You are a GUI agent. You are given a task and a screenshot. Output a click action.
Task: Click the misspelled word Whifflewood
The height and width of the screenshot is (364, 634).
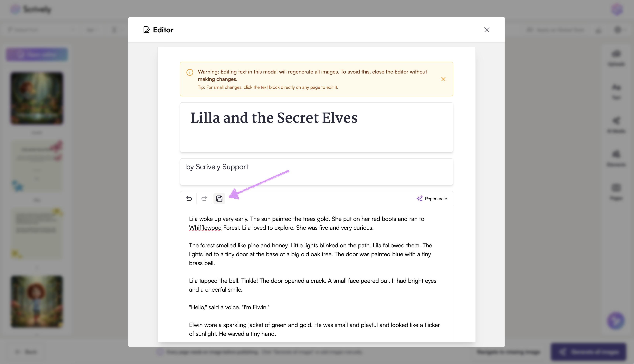pyautogui.click(x=205, y=228)
